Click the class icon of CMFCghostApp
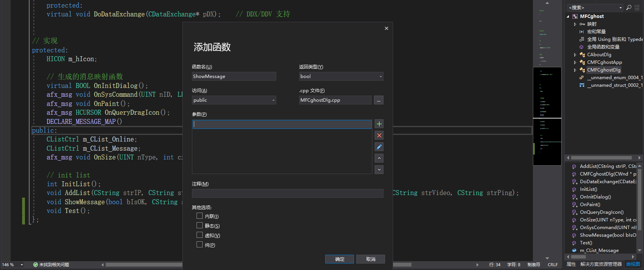644x270 pixels. click(x=582, y=62)
